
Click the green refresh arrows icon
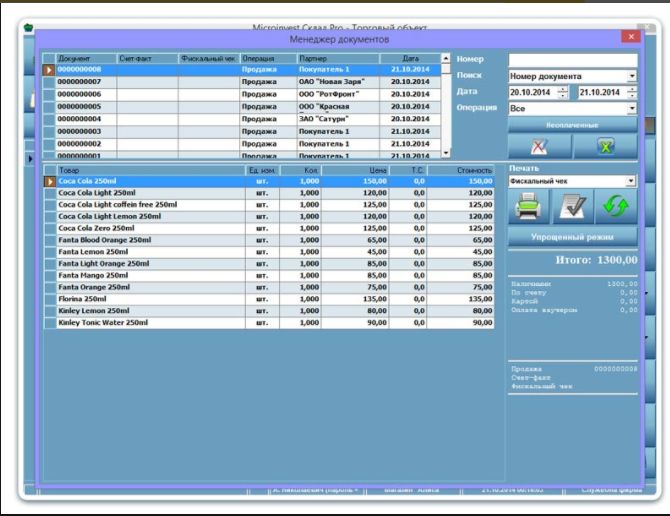click(616, 207)
